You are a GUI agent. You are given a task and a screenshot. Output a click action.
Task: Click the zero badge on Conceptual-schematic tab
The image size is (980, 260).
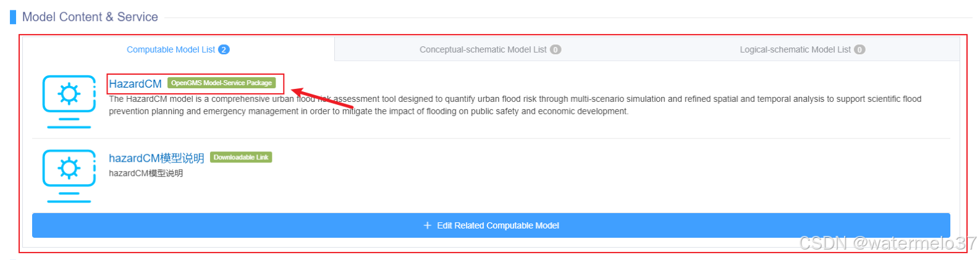[555, 49]
